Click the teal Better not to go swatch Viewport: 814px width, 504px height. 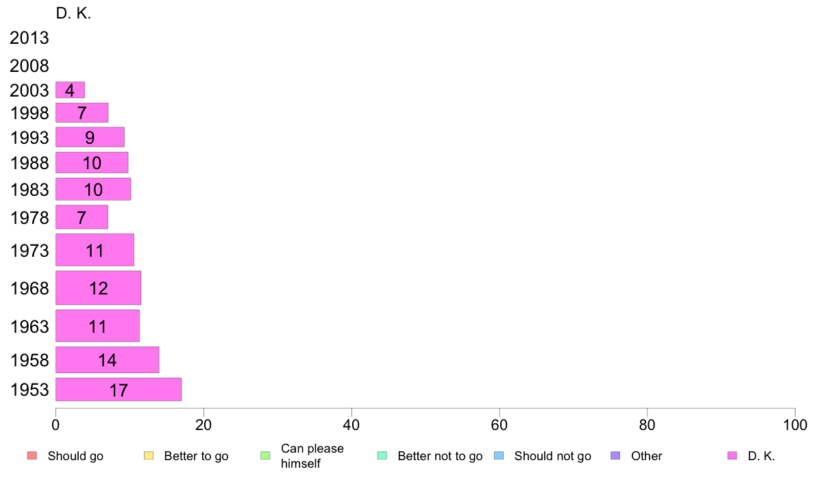(382, 456)
